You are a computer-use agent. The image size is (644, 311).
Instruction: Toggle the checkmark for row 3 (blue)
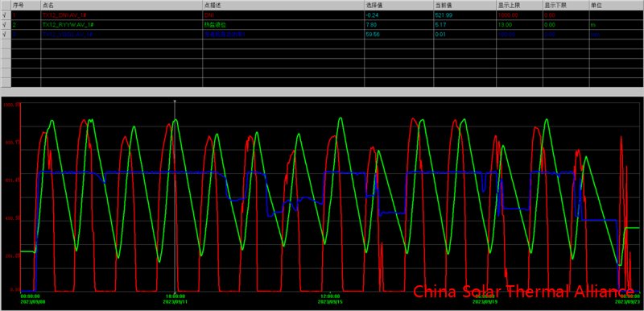[6, 35]
